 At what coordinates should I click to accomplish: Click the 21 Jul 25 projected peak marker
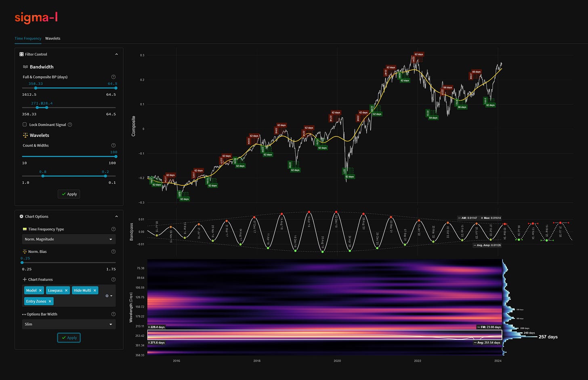pos(561,223)
